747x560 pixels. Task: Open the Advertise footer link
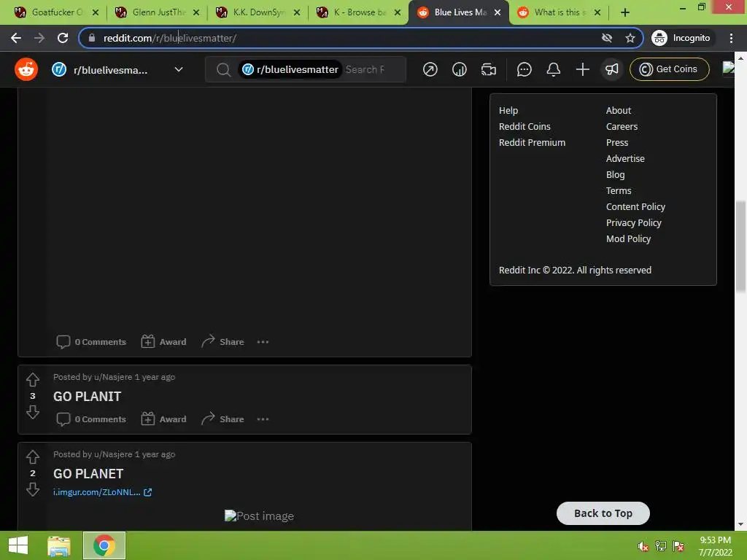625,158
